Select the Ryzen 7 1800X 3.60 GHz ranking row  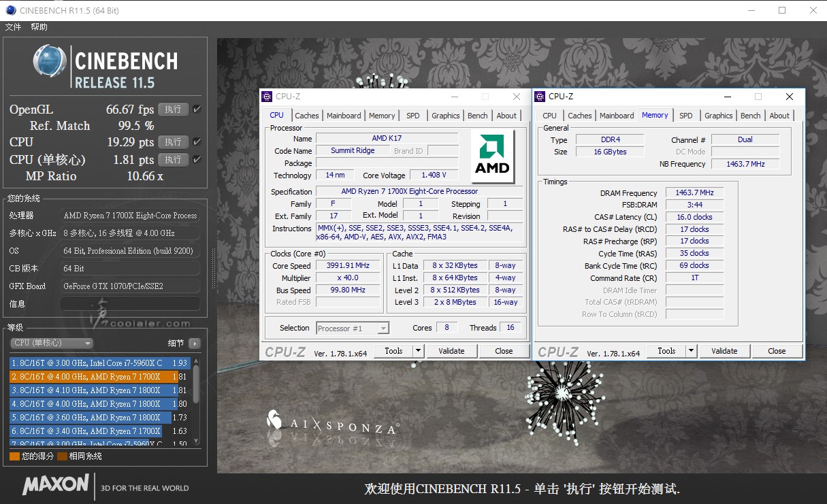[99, 418]
